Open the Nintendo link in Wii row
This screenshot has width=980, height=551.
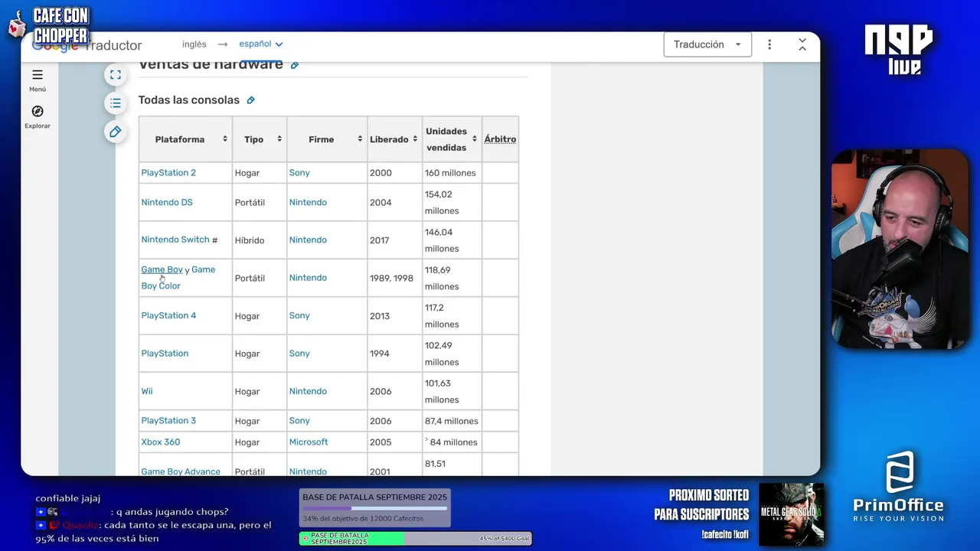[x=308, y=391]
